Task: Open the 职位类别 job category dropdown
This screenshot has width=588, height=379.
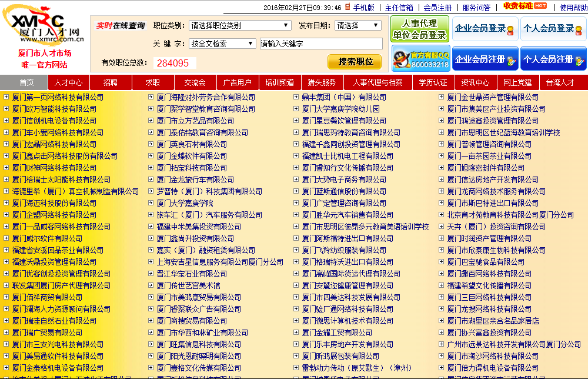Action: click(x=240, y=25)
